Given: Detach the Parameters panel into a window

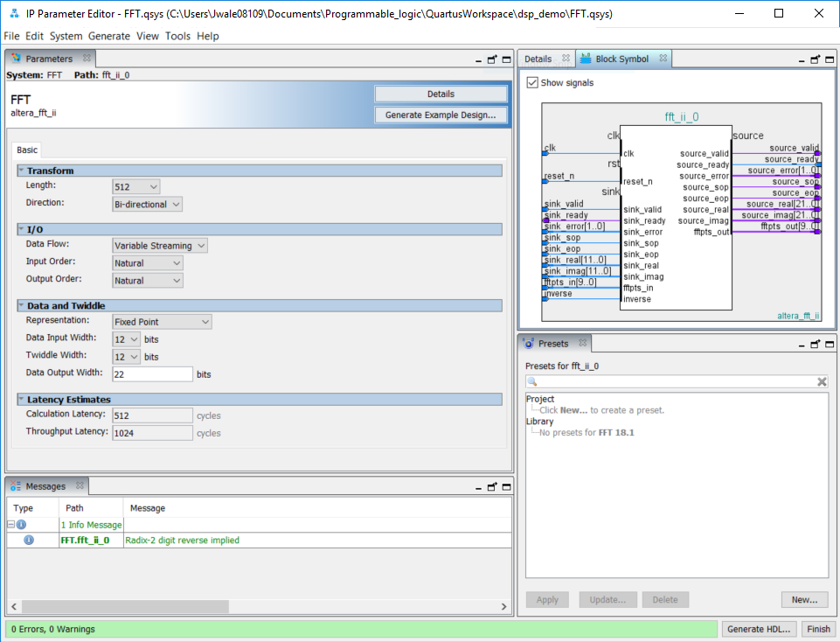Looking at the screenshot, I should click(x=492, y=59).
